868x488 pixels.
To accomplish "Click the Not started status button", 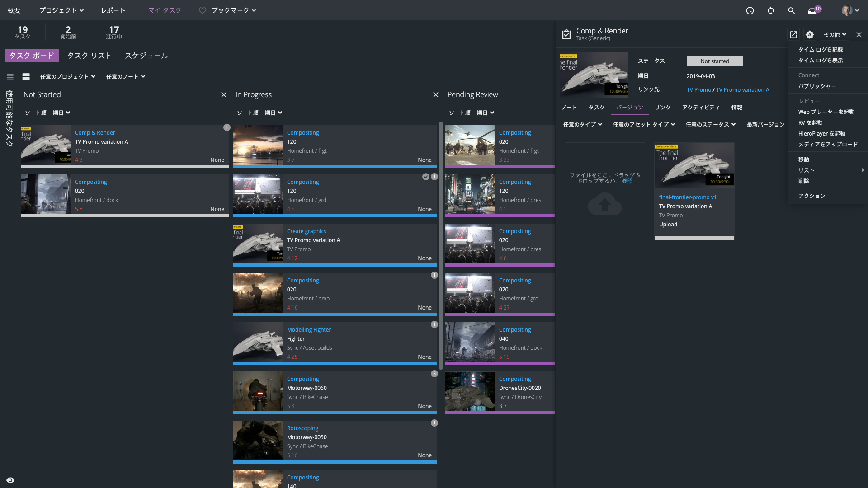I will [715, 61].
